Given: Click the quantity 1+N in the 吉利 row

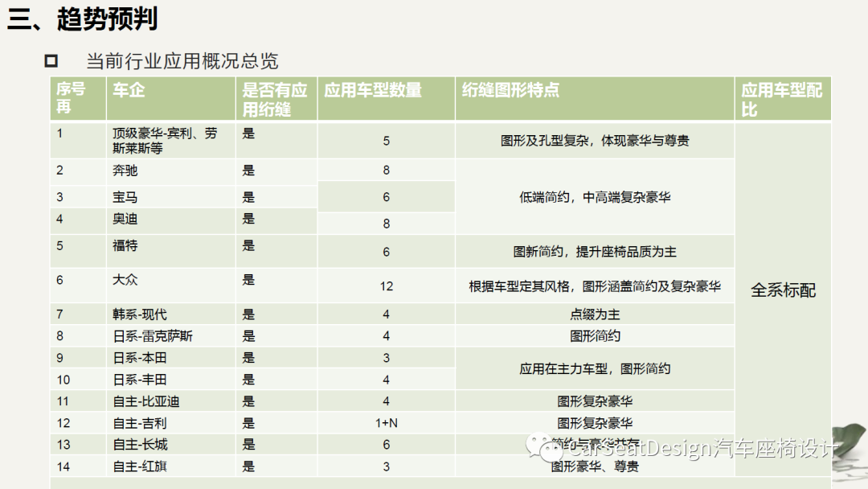Looking at the screenshot, I should [387, 423].
